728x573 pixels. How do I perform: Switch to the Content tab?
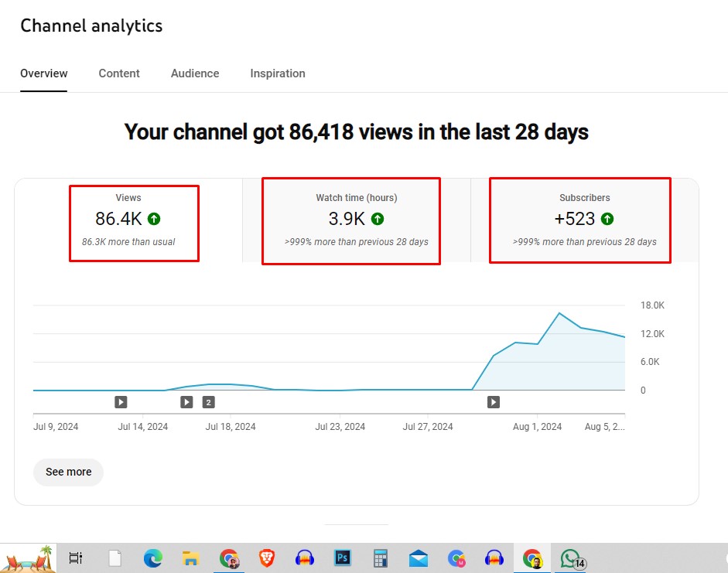119,73
